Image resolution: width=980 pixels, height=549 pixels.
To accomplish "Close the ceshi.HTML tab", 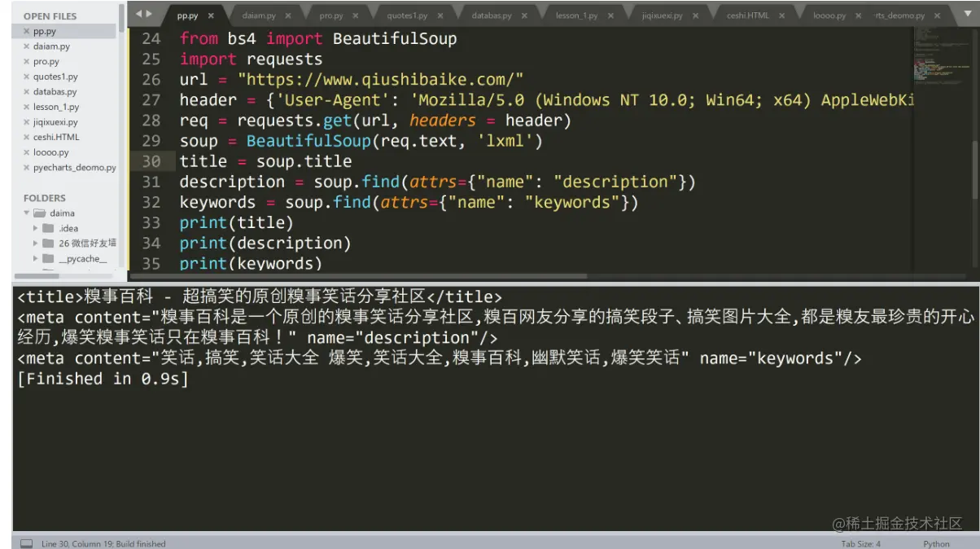I will click(x=781, y=15).
